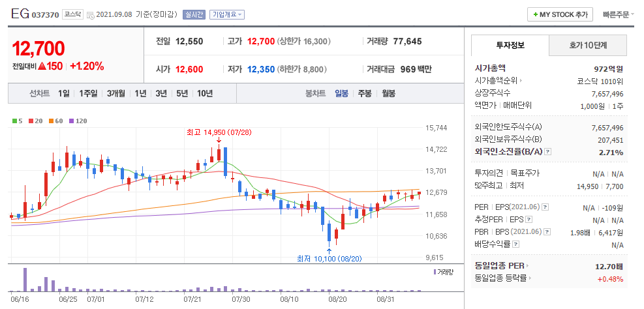The image size is (644, 309).
Task: Click the 52주최고 최저 14,950 7,700 value
Action: [x=600, y=186]
